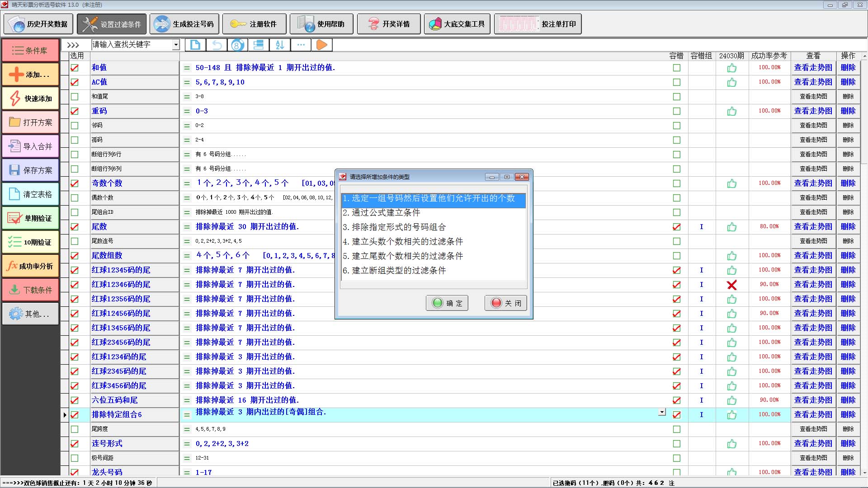Click the >>> expander next to search

click(x=73, y=45)
